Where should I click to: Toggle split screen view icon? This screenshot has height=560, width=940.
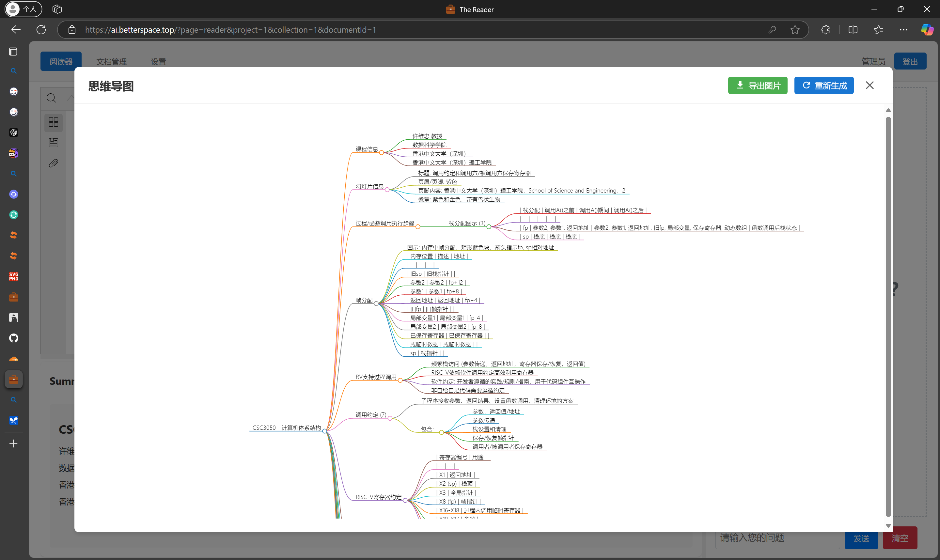pyautogui.click(x=853, y=29)
